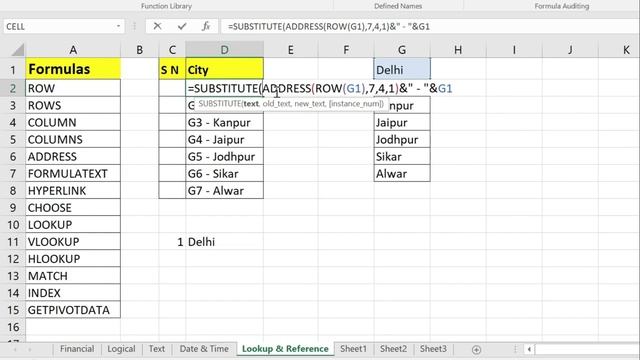Screen dimensions: 640x360
Task: Switch to the Sheet3 tab
Action: (x=433, y=349)
